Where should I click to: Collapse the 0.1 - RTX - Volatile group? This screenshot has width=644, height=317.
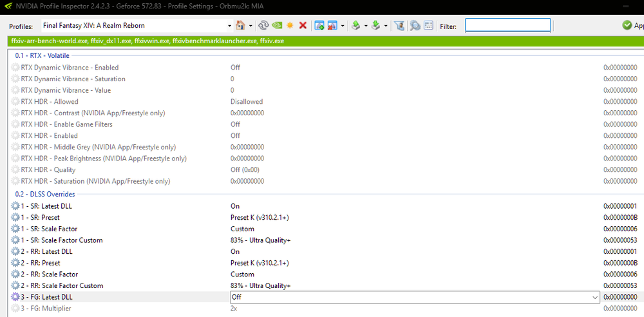[x=43, y=55]
